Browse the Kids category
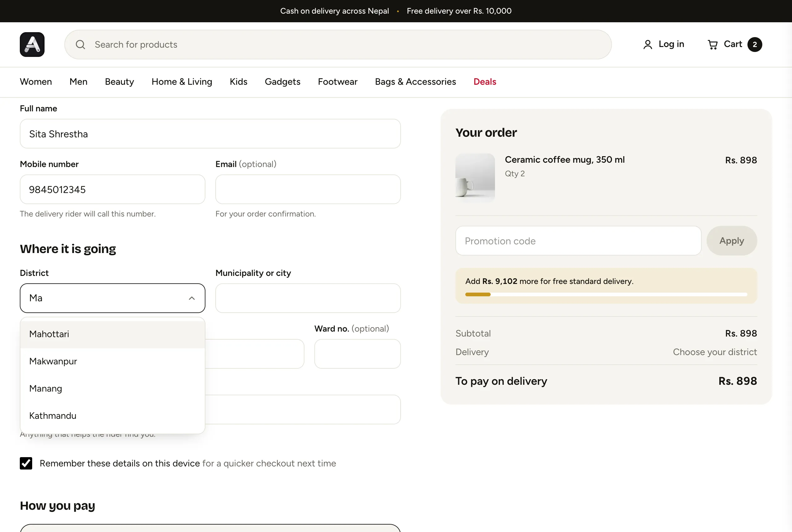The image size is (792, 532). (x=239, y=82)
